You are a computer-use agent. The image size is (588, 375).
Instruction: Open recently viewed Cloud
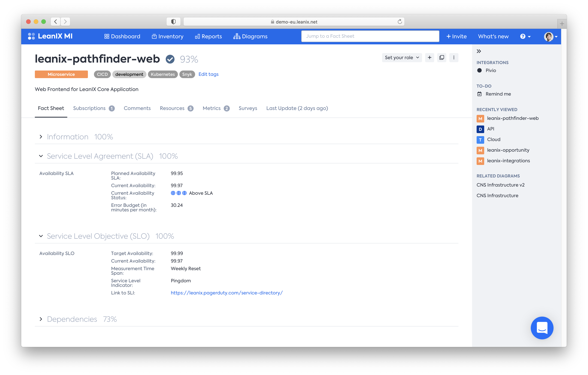click(x=493, y=139)
